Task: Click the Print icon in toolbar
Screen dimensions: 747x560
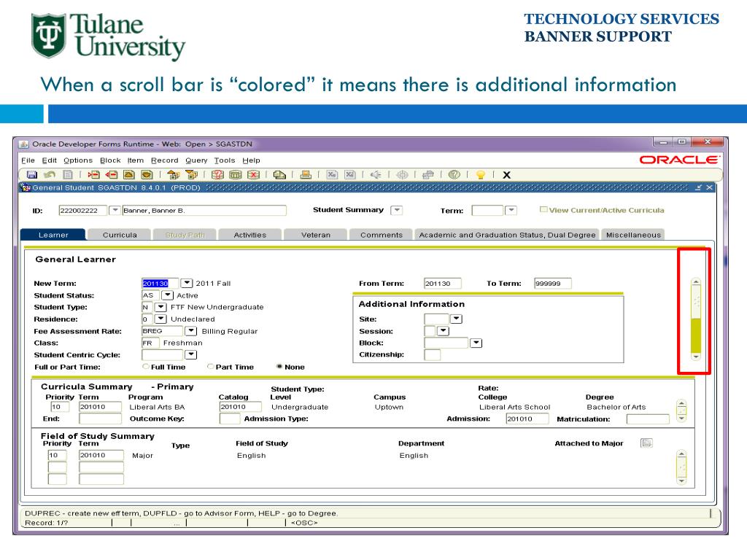Action: 306,175
